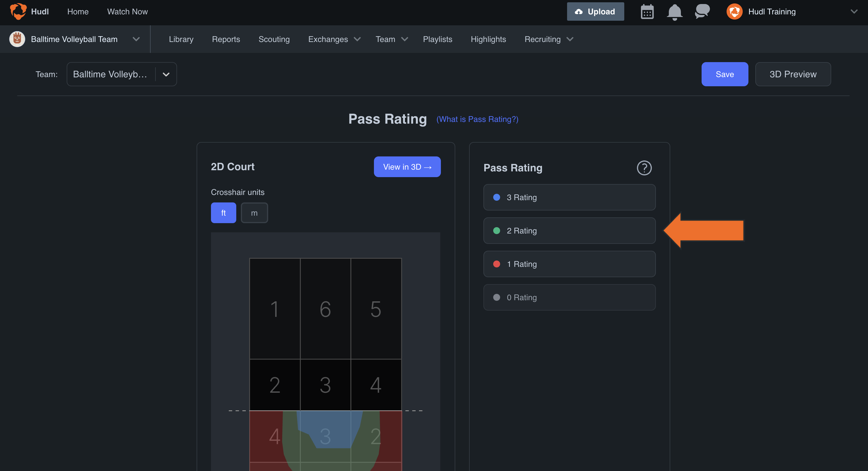Open the Playlists tab
868x471 pixels.
point(437,39)
